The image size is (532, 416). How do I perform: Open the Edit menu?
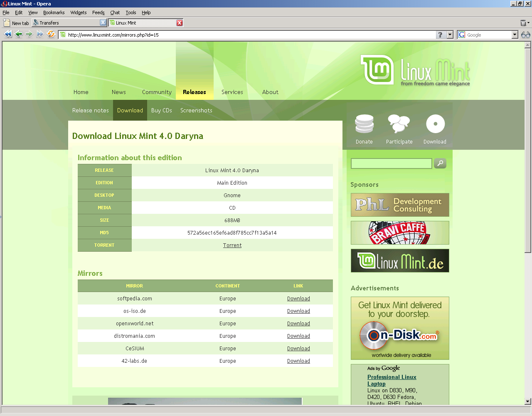[x=19, y=12]
